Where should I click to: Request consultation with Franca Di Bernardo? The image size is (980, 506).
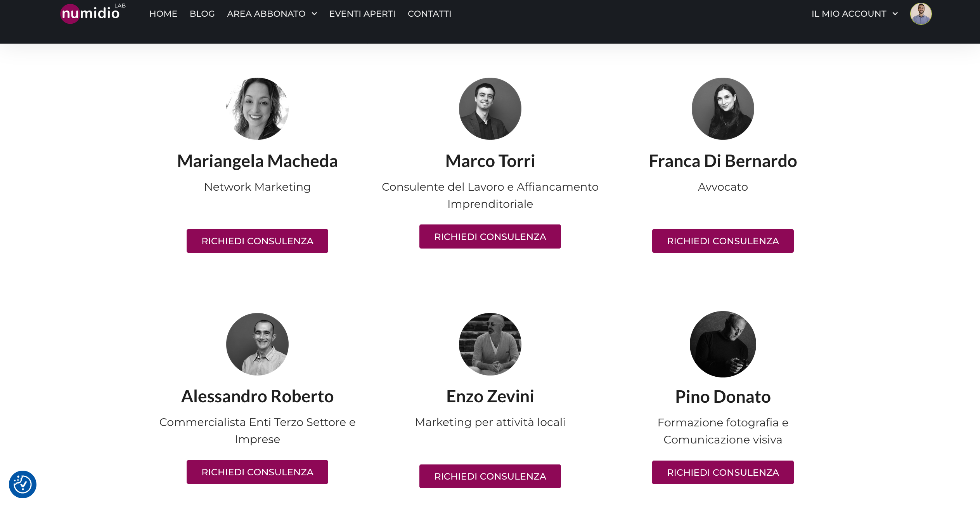coord(723,241)
